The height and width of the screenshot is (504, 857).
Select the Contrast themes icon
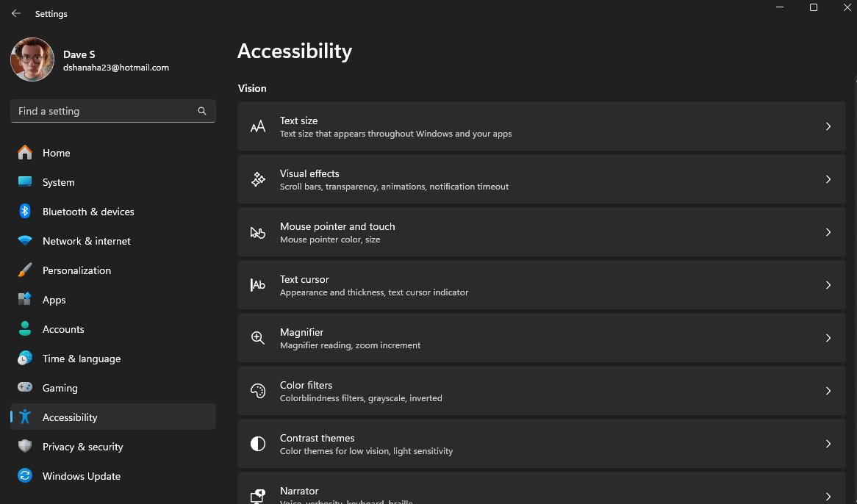[258, 444]
